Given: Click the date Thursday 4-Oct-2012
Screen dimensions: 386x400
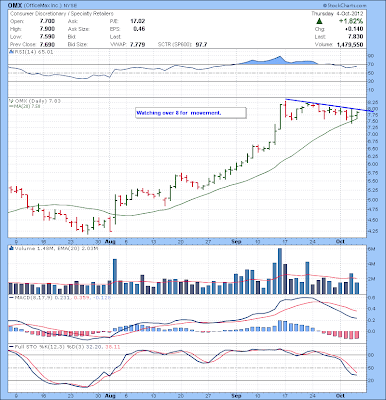Looking at the screenshot, I should (x=337, y=14).
